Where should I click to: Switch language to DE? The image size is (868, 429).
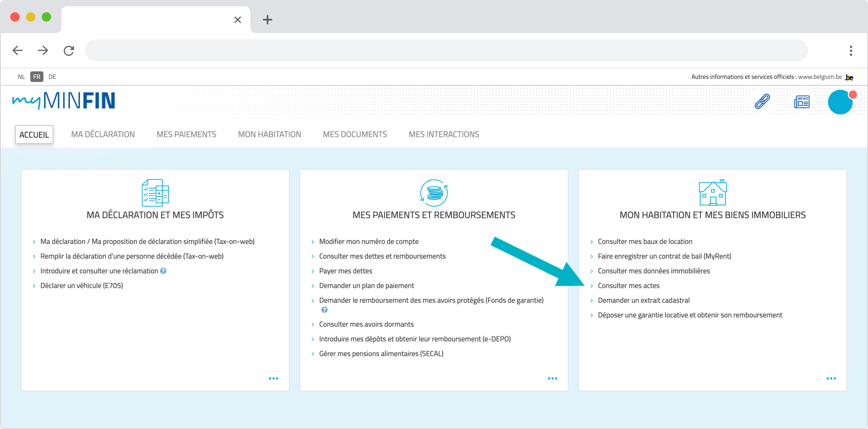tap(52, 77)
